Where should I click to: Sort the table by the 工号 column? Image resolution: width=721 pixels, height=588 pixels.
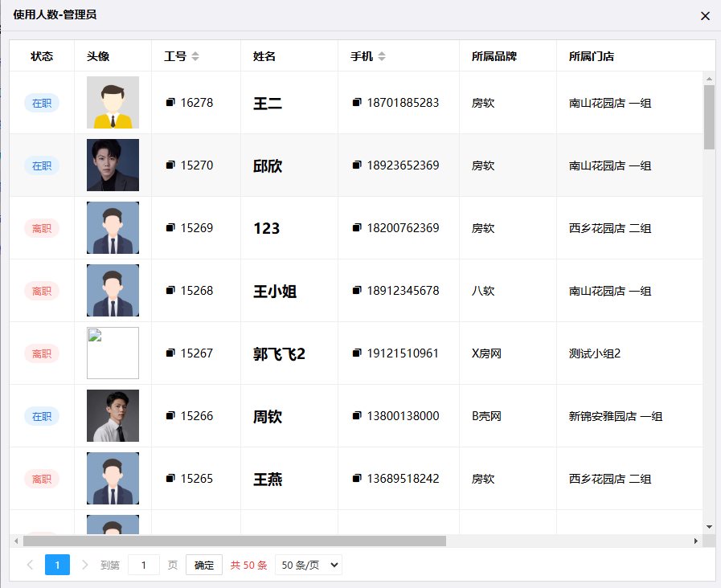click(x=195, y=56)
